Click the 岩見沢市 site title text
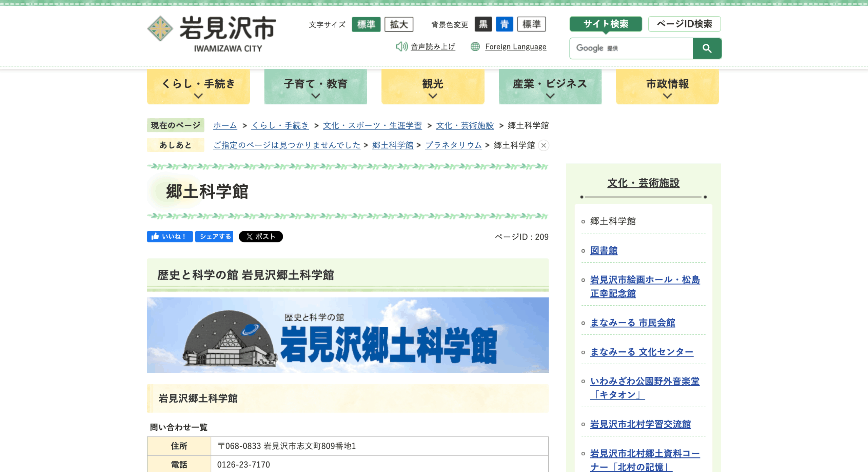868x472 pixels. 228,28
